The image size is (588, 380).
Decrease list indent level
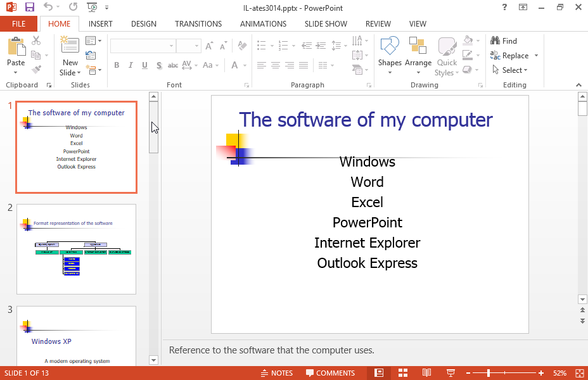pos(307,46)
